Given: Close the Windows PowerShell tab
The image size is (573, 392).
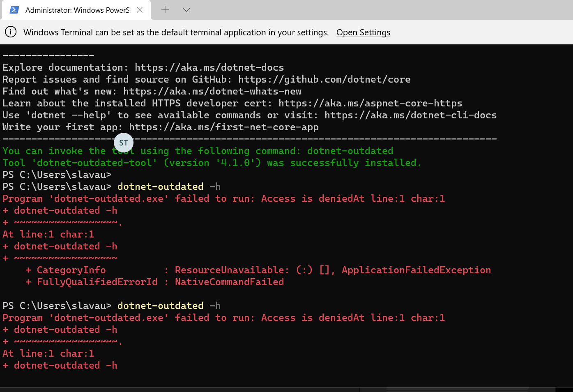Looking at the screenshot, I should click(x=140, y=10).
